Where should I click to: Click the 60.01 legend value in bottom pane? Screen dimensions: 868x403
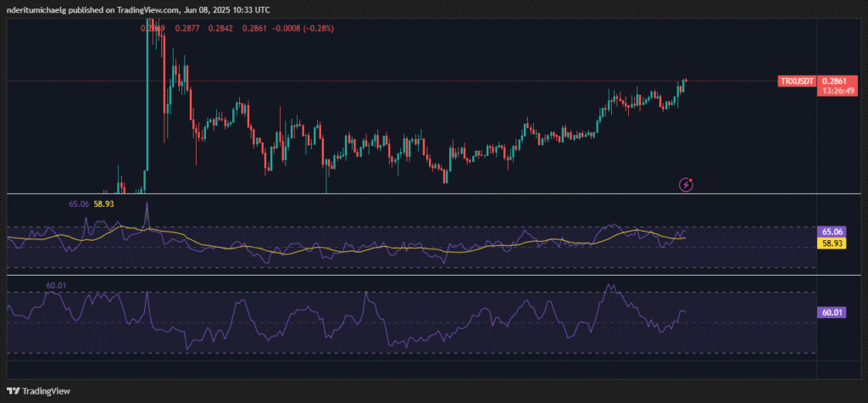pos(57,286)
